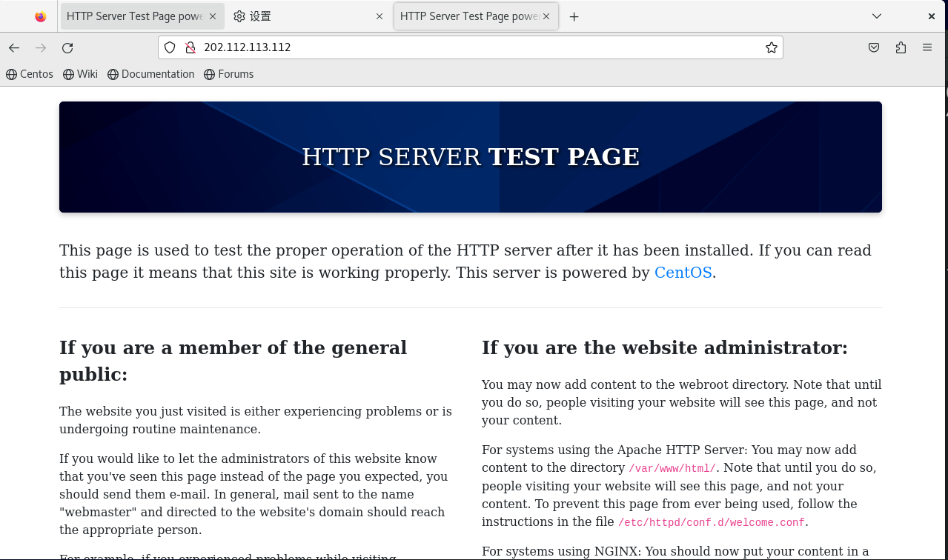
Task: Open a new tab with plus button
Action: pos(574,16)
